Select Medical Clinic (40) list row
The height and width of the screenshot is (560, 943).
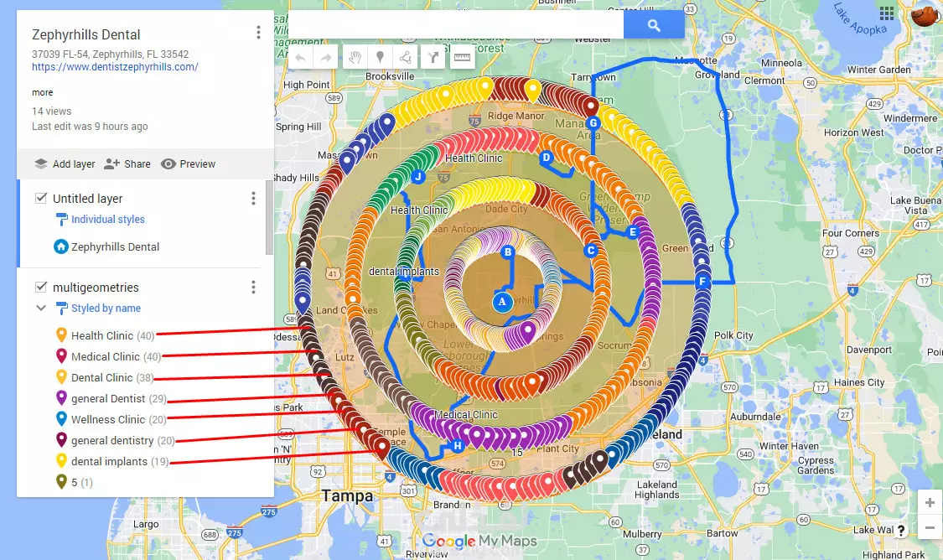[116, 356]
